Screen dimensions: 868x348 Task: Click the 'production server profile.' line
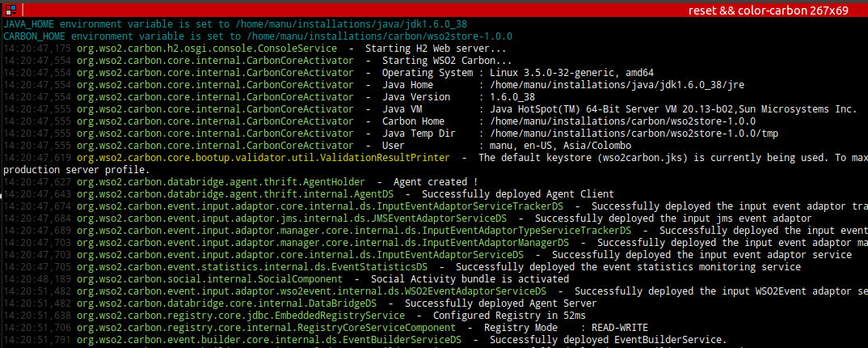(77, 170)
